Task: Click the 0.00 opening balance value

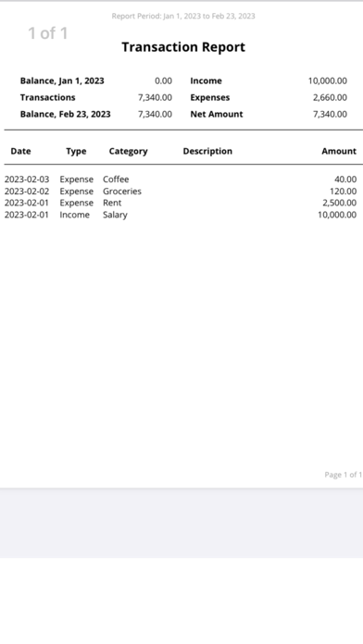Action: 163,80
